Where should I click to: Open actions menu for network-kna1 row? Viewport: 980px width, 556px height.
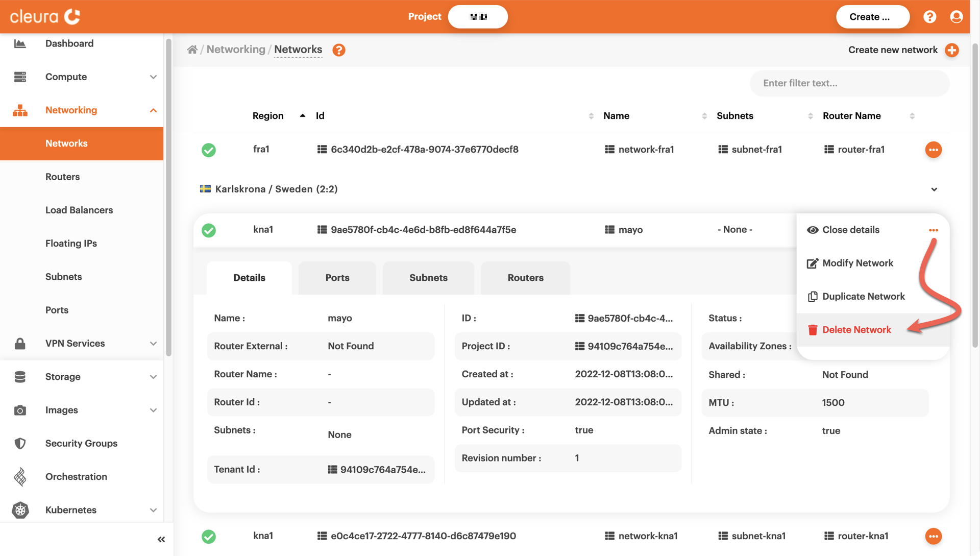coord(933,536)
